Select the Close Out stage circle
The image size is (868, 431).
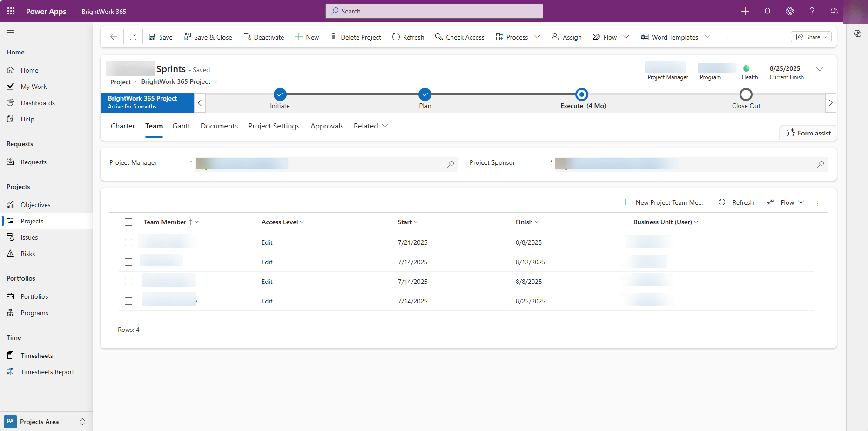[x=746, y=94]
